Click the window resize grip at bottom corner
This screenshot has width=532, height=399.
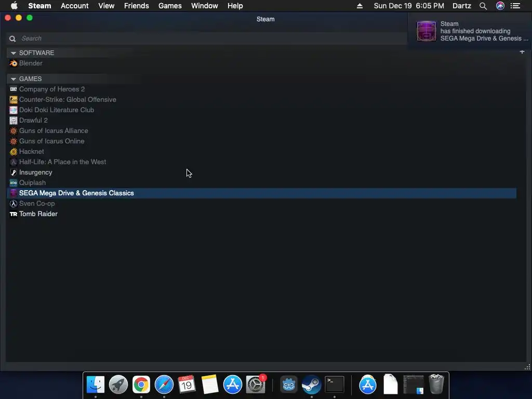click(527, 367)
